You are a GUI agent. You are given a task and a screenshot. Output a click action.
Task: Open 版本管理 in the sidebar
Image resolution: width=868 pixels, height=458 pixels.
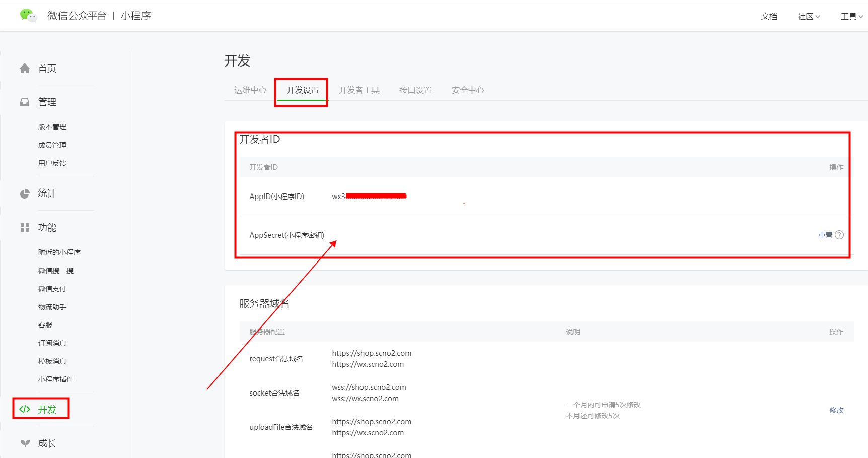(52, 127)
